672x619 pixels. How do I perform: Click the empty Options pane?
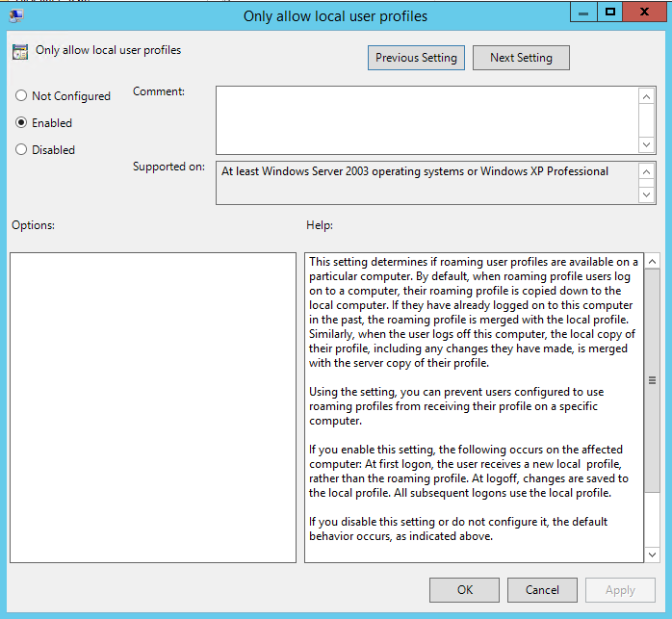tap(153, 407)
